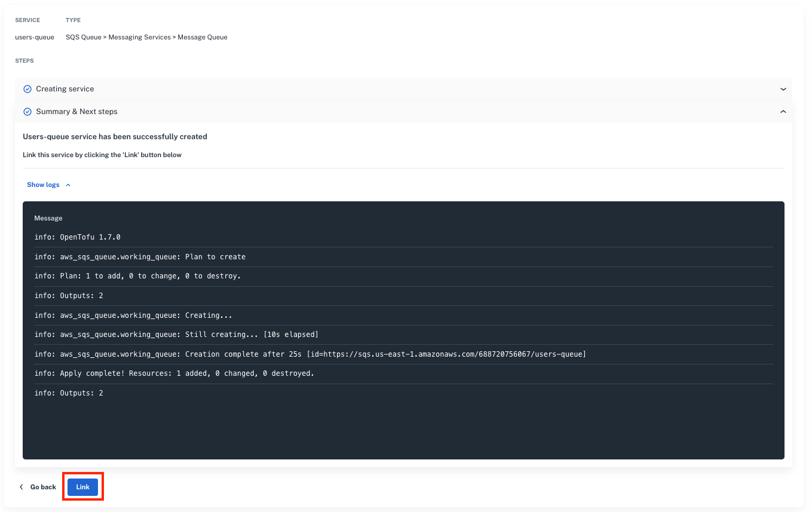Click the SERVICE column label

[x=27, y=20]
